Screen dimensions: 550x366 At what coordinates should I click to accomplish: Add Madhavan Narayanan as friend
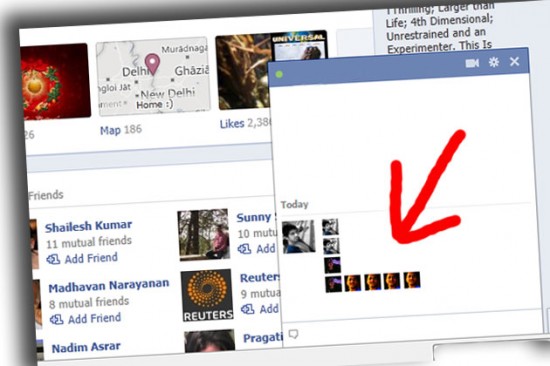tap(94, 319)
